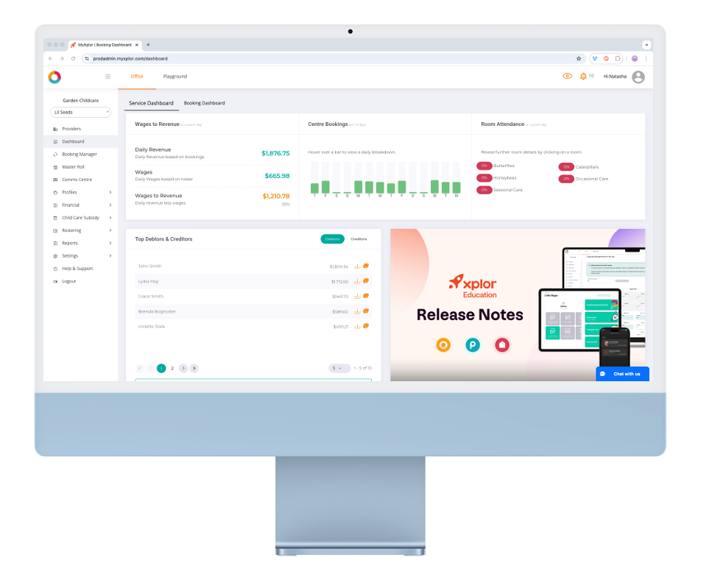The height and width of the screenshot is (588, 701).
Task: Click the Butterflies room attendance badge
Action: (484, 166)
